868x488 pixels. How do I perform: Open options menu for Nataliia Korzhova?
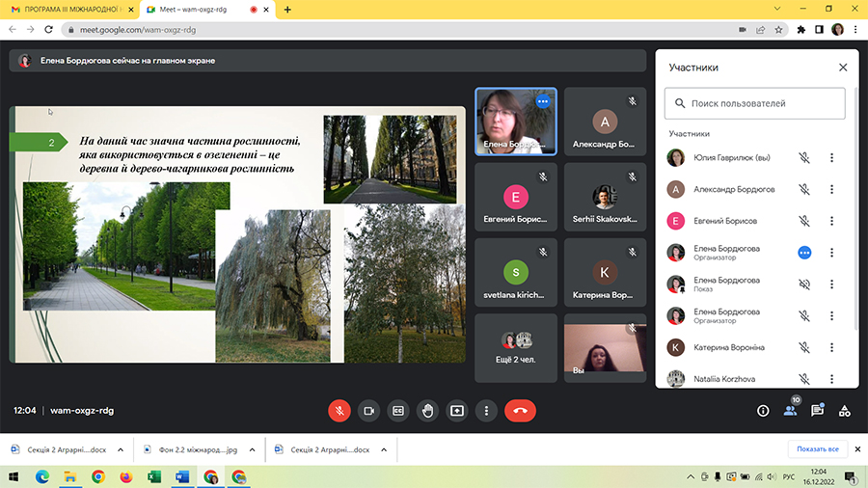(831, 379)
